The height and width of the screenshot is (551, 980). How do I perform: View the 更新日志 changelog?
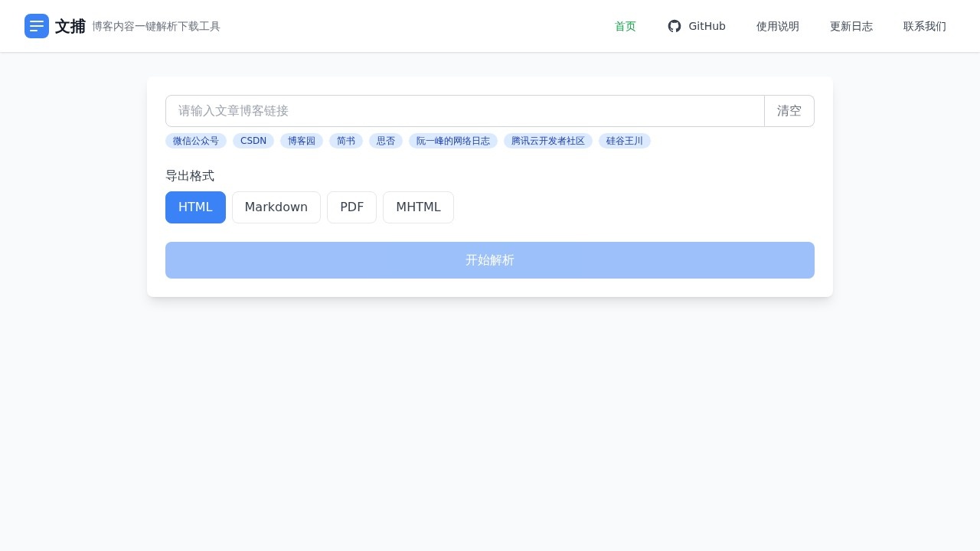click(x=851, y=26)
